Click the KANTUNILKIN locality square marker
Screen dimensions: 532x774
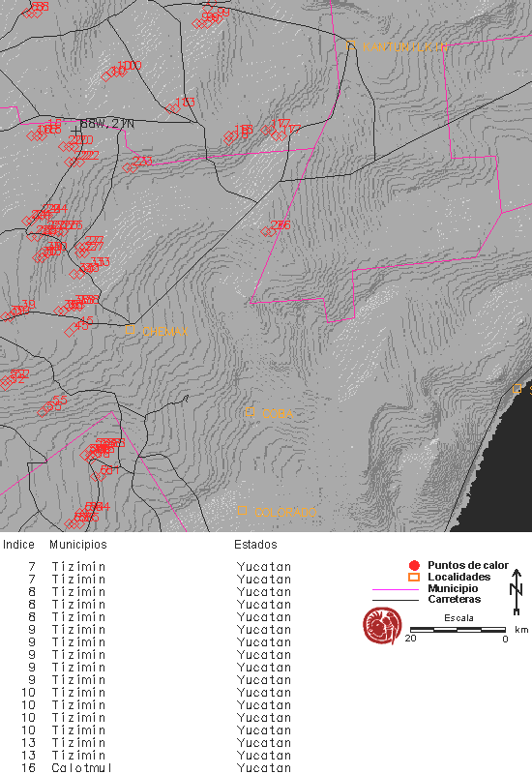coord(351,45)
